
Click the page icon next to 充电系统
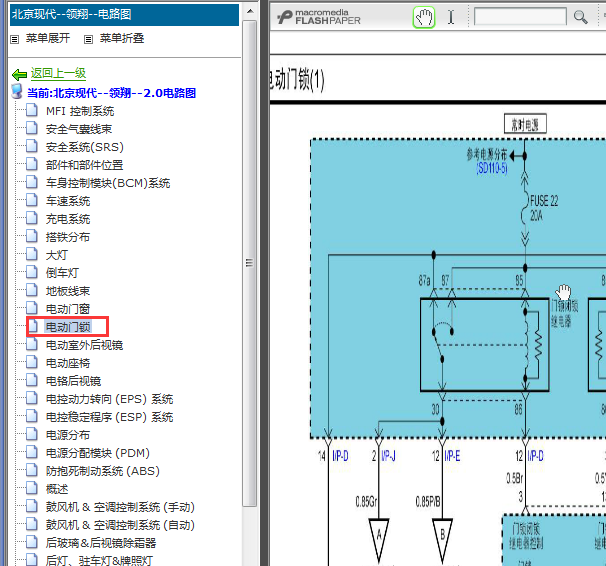pyautogui.click(x=33, y=219)
